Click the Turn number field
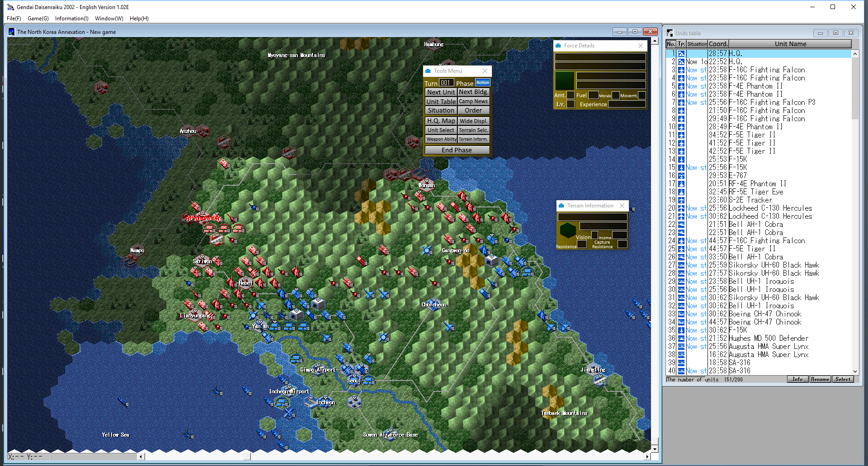Image resolution: width=868 pixels, height=466 pixels. pos(446,83)
